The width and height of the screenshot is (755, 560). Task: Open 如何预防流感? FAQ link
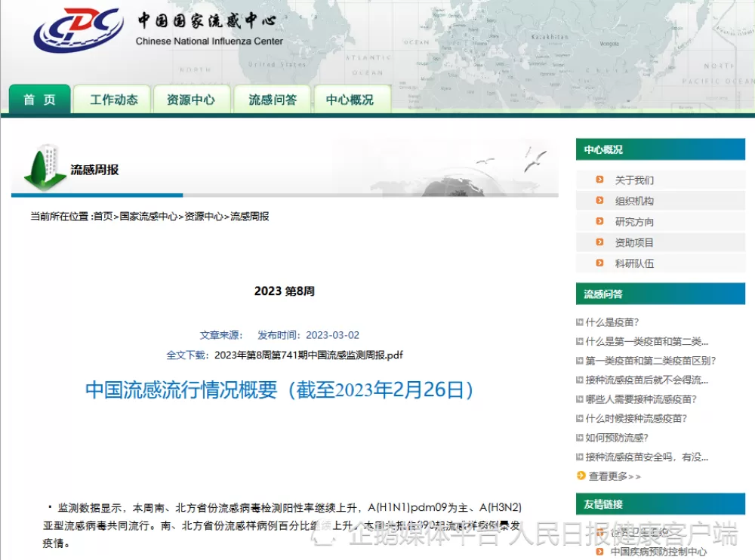[617, 438]
